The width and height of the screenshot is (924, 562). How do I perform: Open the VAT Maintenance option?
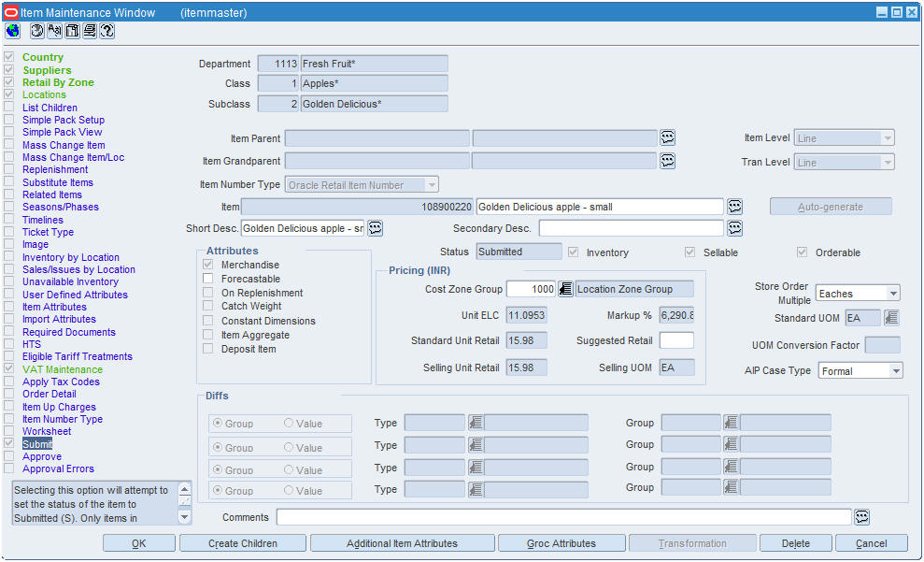(63, 369)
